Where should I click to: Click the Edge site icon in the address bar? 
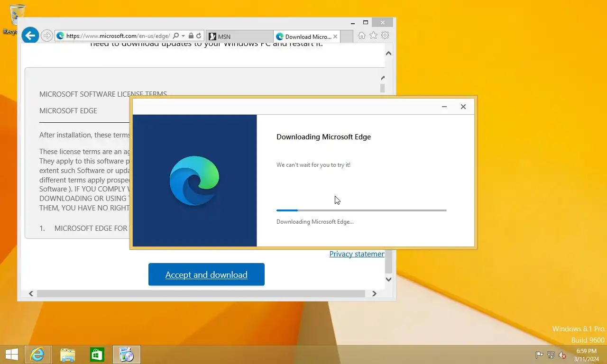point(60,36)
